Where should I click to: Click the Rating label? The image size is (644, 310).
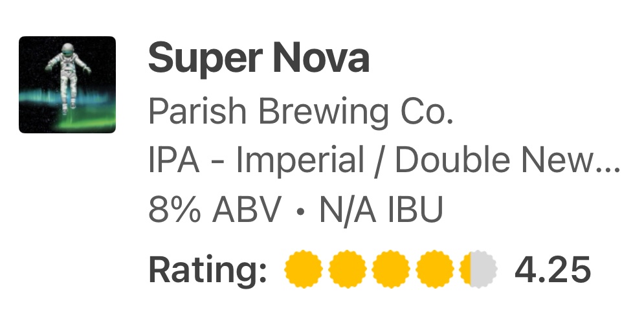[208, 269]
